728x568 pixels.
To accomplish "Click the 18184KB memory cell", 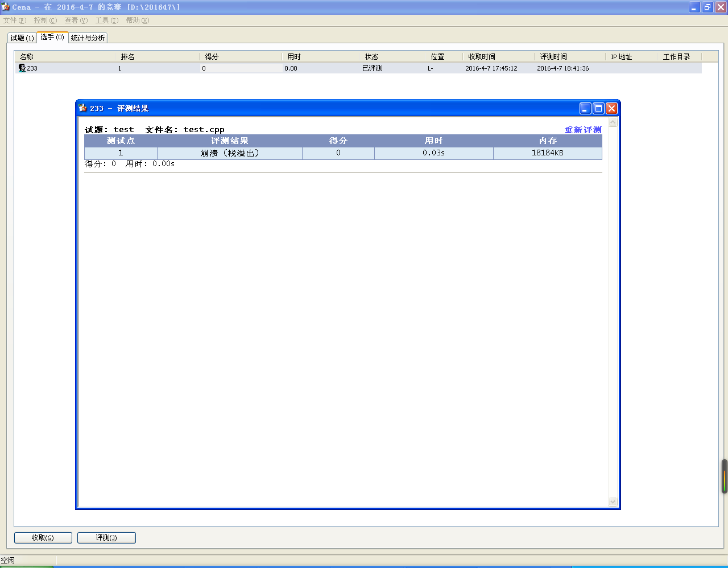I will 548,153.
